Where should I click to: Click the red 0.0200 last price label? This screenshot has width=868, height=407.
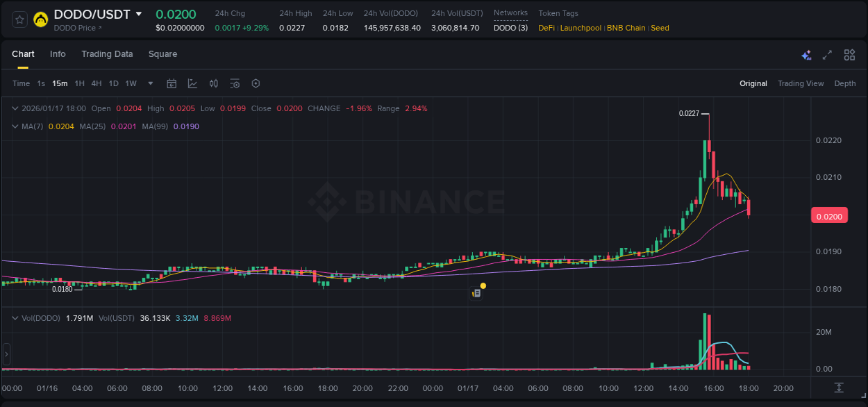pyautogui.click(x=829, y=216)
